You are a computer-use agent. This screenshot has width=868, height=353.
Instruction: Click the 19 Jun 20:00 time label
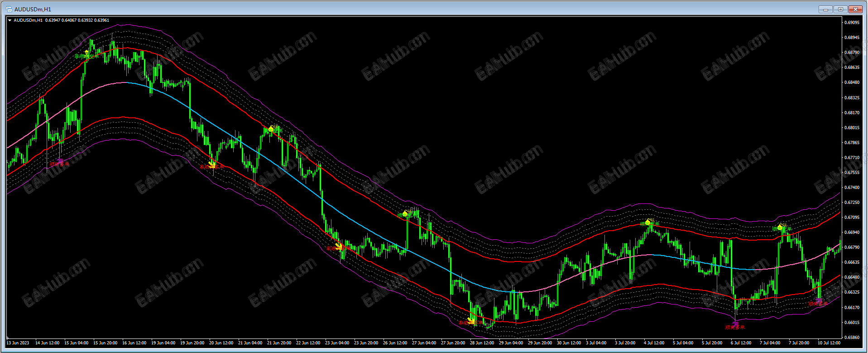192,343
